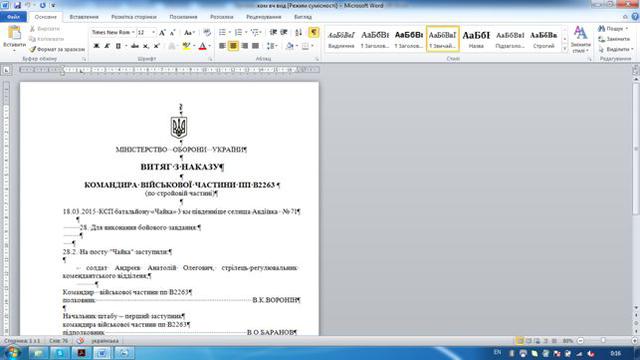
Task: Switch to the Вставлення (Insert) tab
Action: click(84, 17)
